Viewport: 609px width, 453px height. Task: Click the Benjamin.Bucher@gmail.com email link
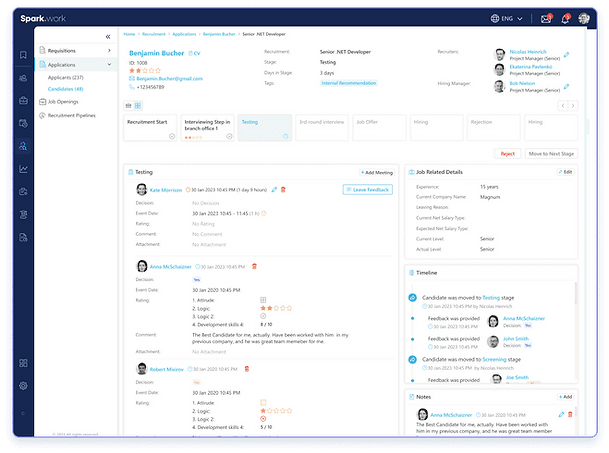click(169, 78)
